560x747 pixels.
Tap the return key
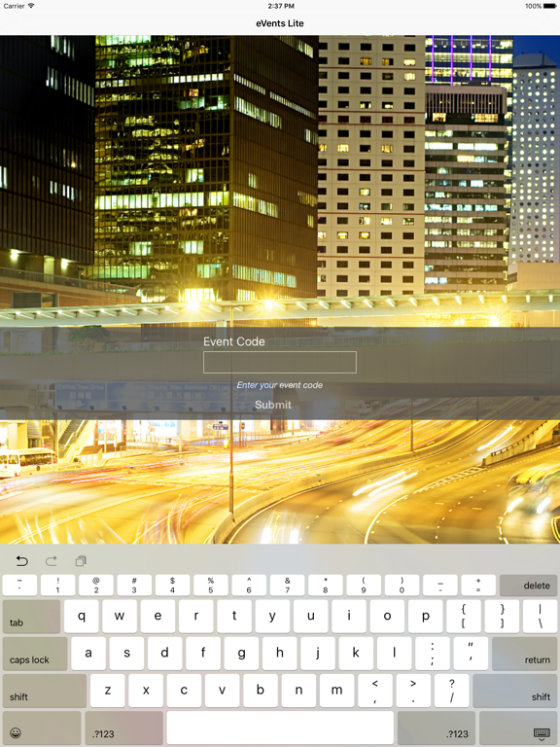[x=525, y=654]
